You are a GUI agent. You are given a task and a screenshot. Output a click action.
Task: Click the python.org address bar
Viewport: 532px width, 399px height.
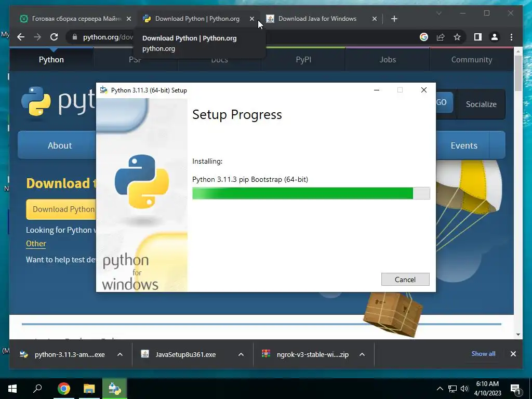pos(108,37)
